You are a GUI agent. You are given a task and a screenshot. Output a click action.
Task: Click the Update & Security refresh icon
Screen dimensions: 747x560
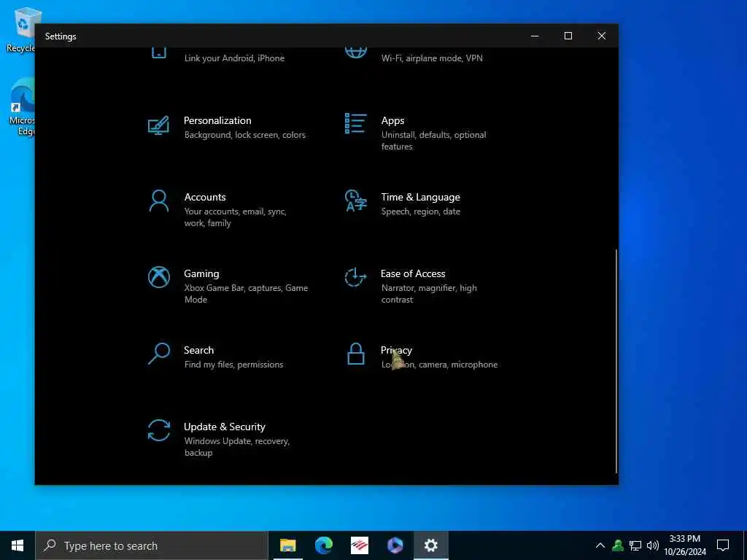158,430
